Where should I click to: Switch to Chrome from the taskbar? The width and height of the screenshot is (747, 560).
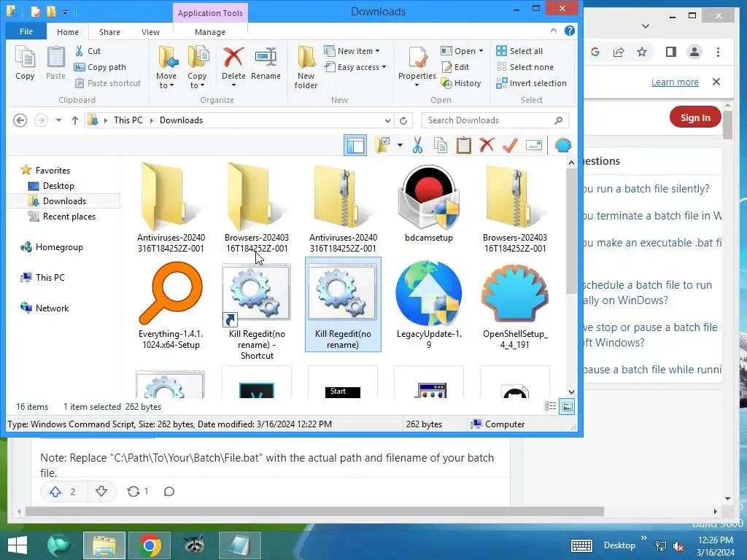pyautogui.click(x=150, y=545)
